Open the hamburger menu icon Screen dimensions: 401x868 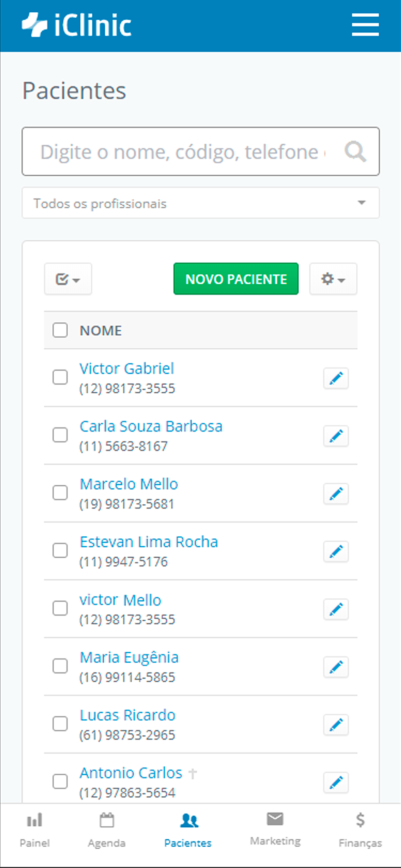(x=365, y=25)
